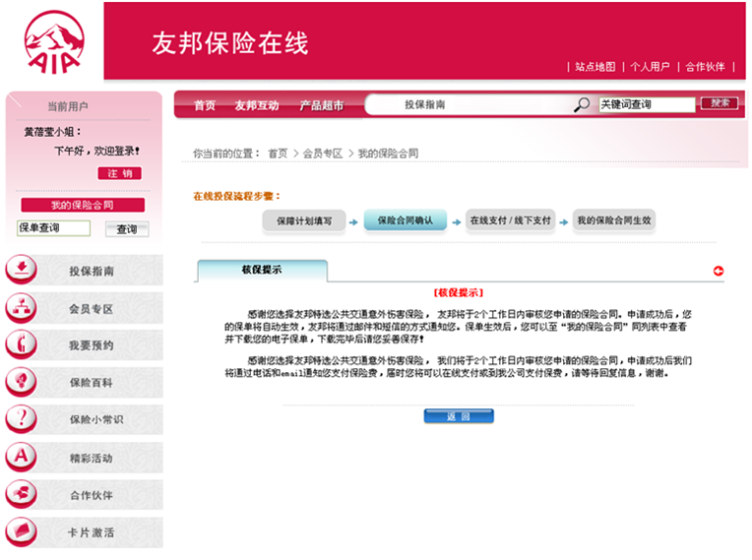Open 保险百科 text in the sidebar
Viewport: 752px width, 560px height.
(x=92, y=383)
